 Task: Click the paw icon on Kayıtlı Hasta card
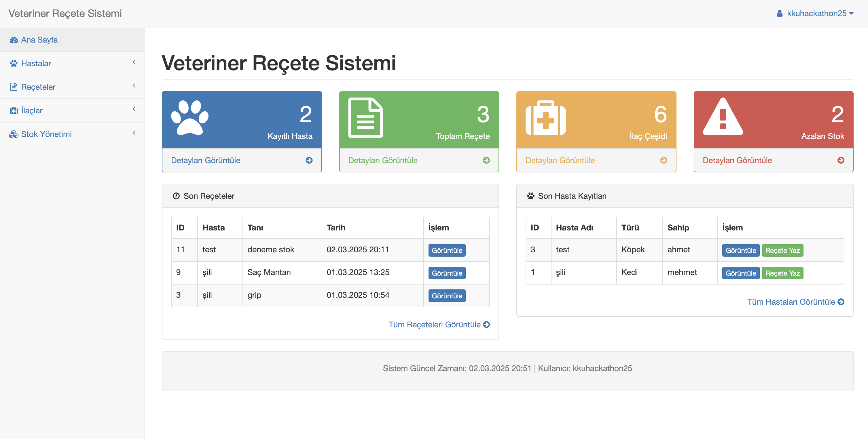coord(190,117)
